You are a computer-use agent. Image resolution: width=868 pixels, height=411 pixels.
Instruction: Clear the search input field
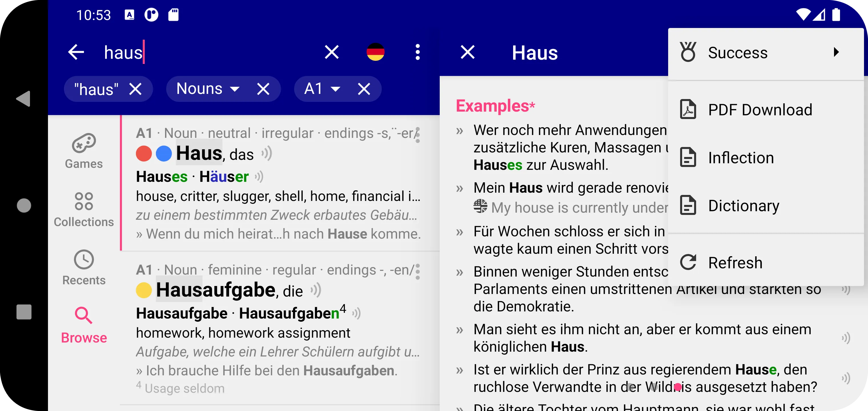tap(333, 51)
